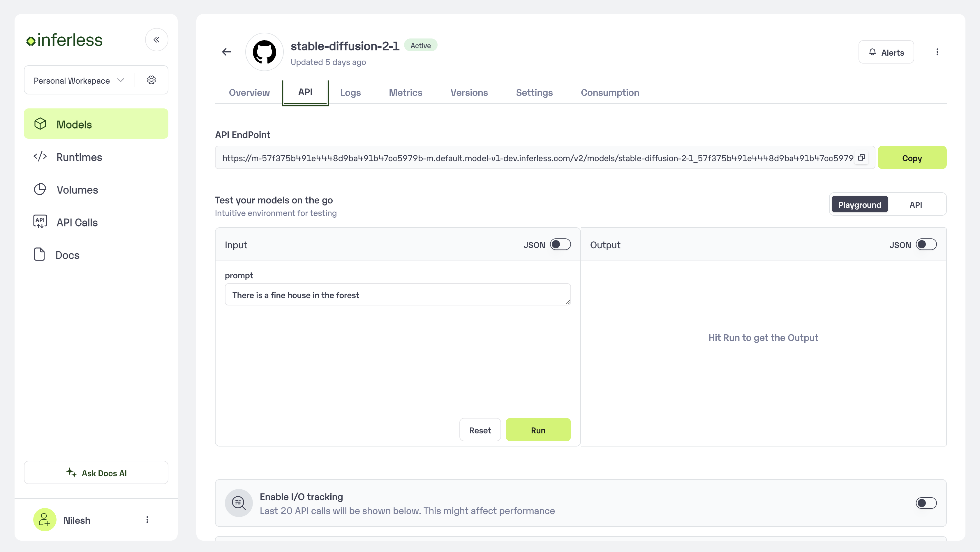Switch to the Logs tab
Image resolution: width=980 pixels, height=552 pixels.
click(x=350, y=92)
